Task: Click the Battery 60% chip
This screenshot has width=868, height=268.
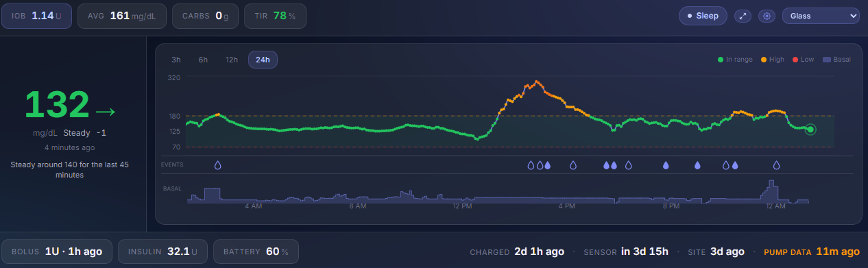Action: 256,252
